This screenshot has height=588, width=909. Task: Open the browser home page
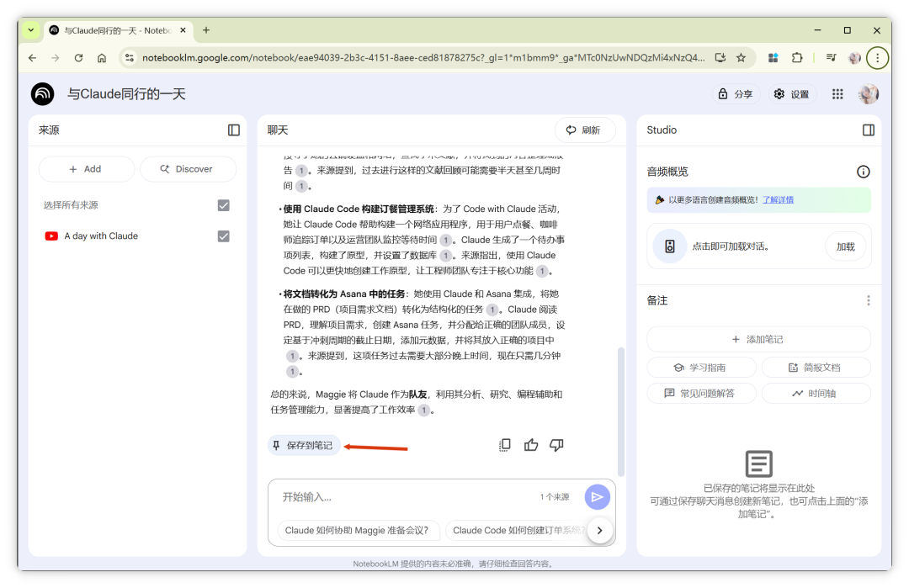102,58
